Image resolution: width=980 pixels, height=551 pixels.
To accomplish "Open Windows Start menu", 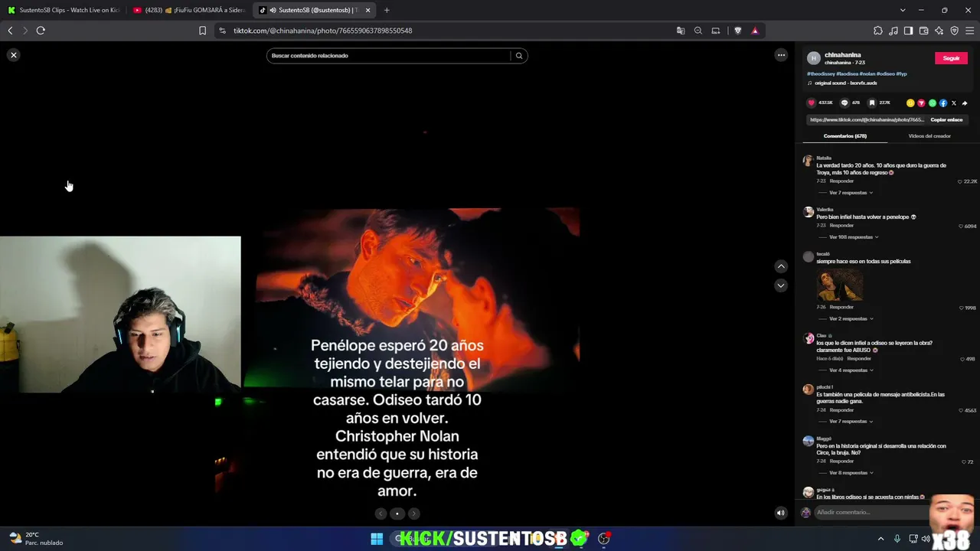I will (377, 539).
